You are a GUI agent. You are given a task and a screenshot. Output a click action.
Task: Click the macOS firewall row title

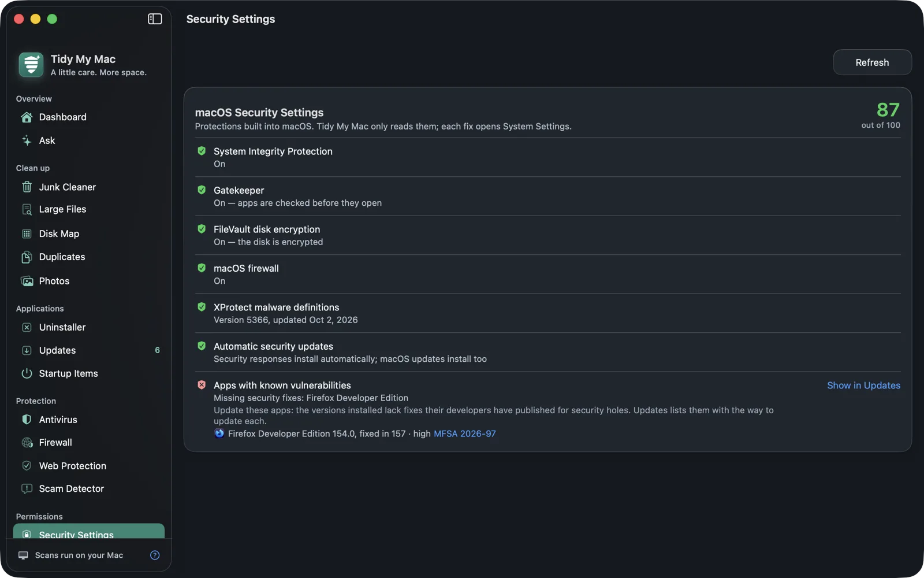[246, 268]
